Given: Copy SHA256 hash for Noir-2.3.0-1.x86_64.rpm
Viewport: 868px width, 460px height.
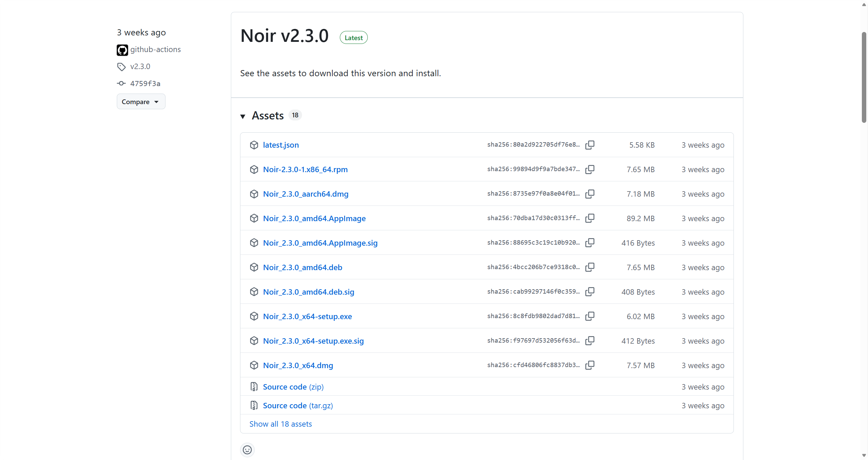Looking at the screenshot, I should tap(590, 169).
